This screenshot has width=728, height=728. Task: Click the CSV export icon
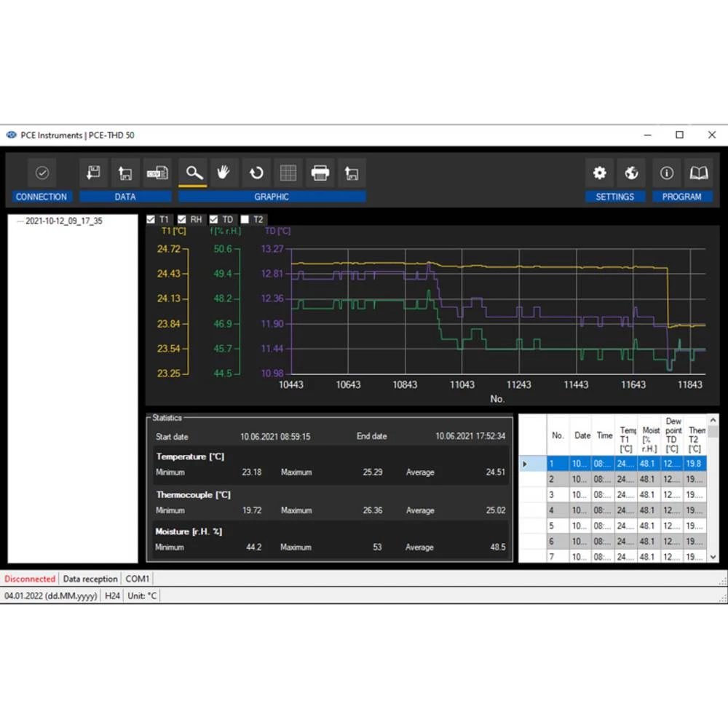(x=157, y=173)
